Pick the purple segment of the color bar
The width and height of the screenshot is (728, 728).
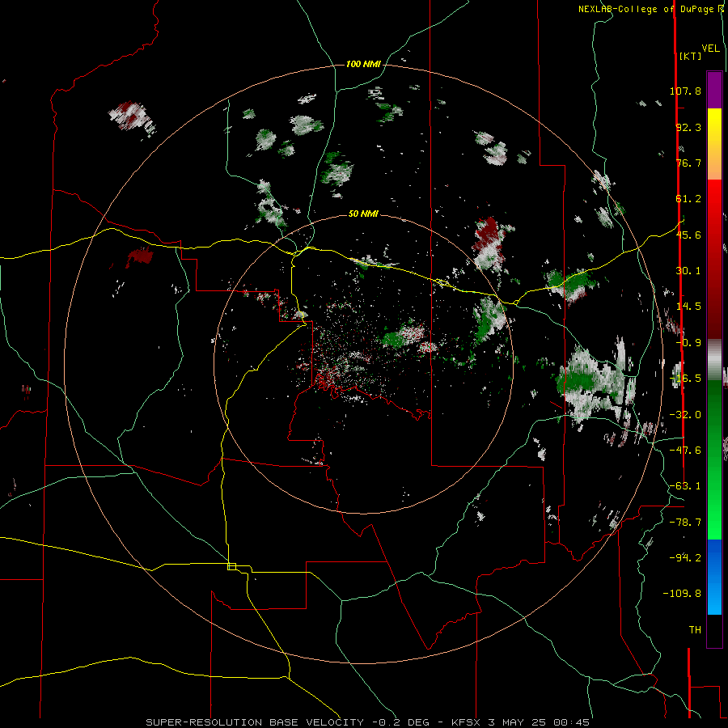(714, 90)
